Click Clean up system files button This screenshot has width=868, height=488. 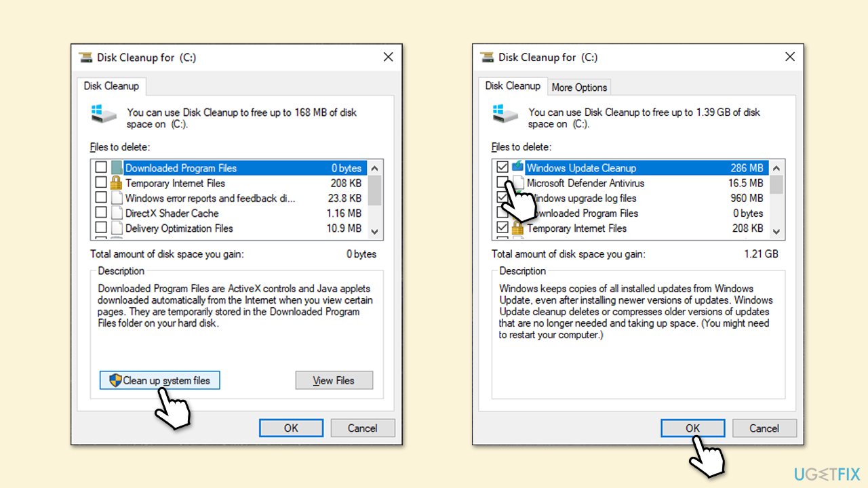click(159, 380)
